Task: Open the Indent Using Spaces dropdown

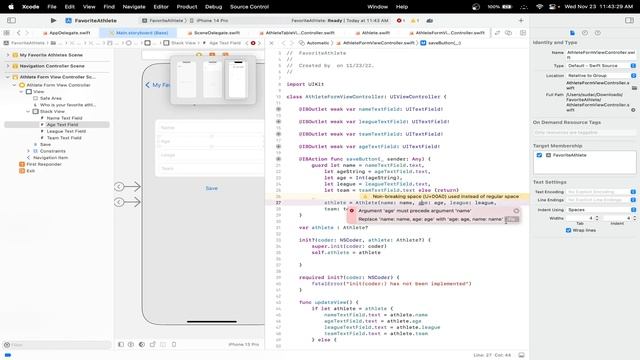Action: coord(601,209)
